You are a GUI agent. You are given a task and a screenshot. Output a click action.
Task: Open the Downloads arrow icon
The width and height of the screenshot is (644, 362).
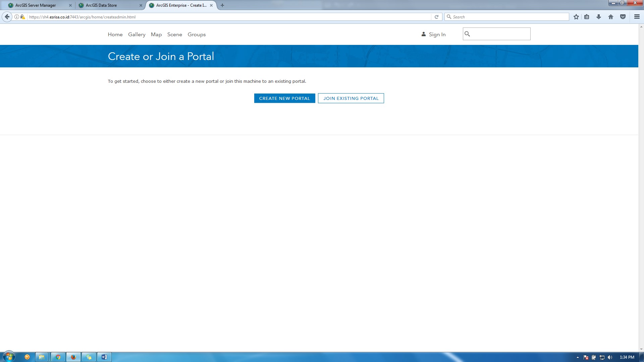[599, 17]
